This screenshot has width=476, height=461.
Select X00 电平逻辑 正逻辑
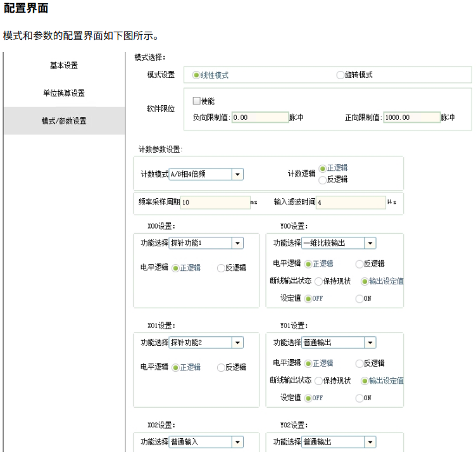point(175,268)
